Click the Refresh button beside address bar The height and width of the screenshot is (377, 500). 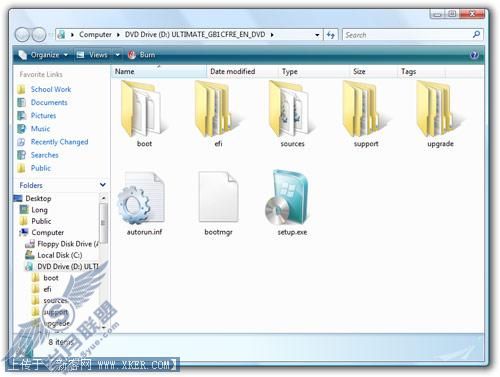[331, 35]
